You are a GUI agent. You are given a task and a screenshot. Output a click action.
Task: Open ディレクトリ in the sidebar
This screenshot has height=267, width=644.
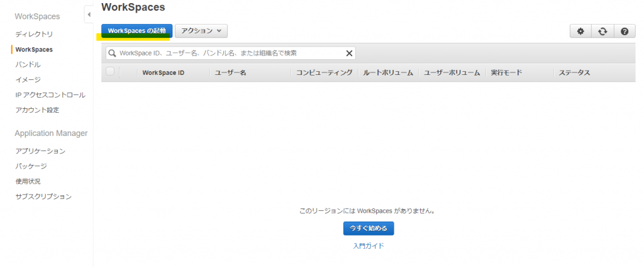(x=34, y=34)
